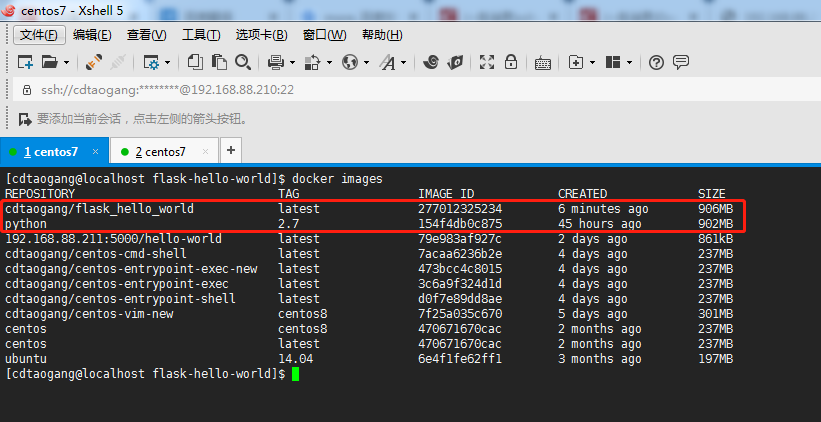Viewport: 821px width, 422px height.
Task: Click the Print icon
Action: 275,63
